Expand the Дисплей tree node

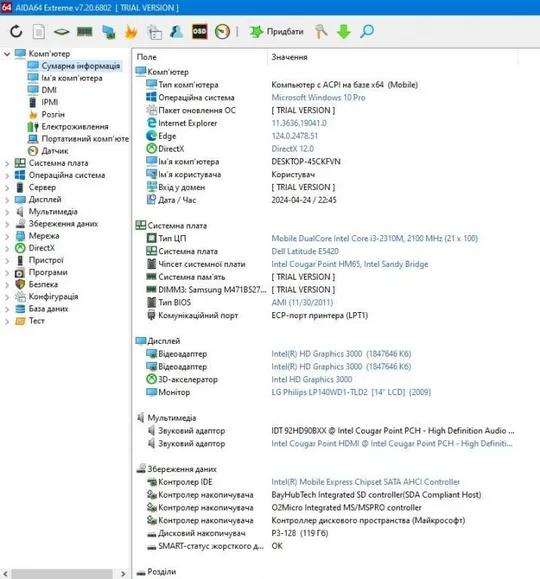click(x=7, y=200)
